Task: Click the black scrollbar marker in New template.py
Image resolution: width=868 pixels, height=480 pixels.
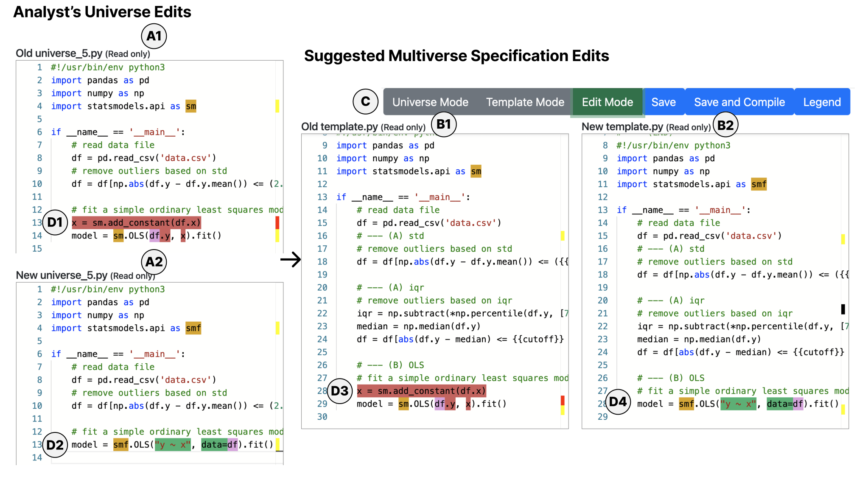Action: coord(843,309)
